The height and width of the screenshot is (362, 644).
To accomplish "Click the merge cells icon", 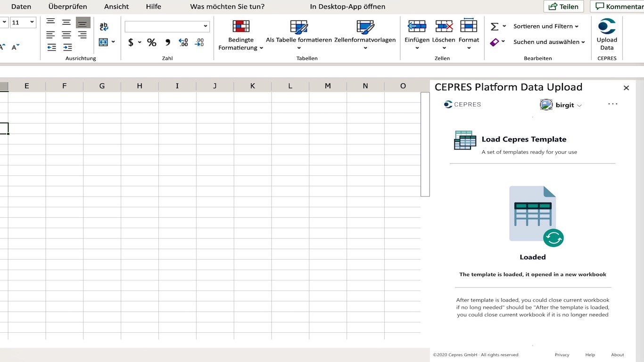I will coord(103,42).
